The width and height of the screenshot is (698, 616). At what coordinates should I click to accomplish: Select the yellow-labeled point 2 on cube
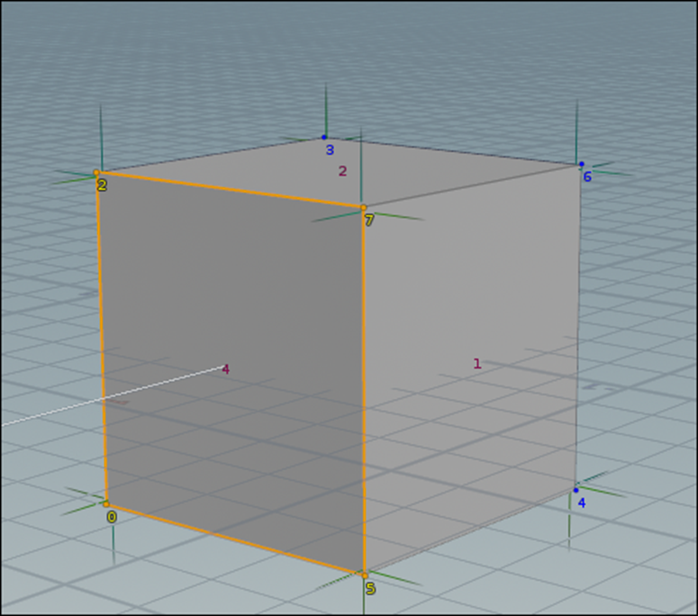96,172
